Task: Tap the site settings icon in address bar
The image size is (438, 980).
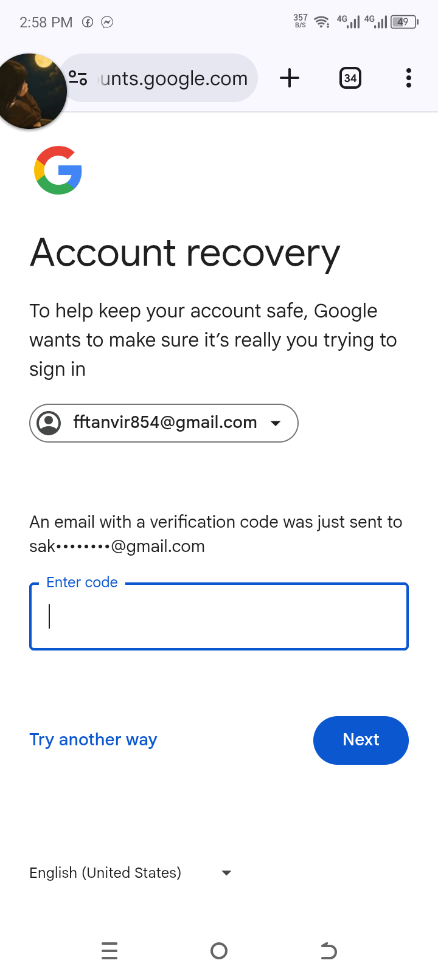Action: pyautogui.click(x=78, y=78)
